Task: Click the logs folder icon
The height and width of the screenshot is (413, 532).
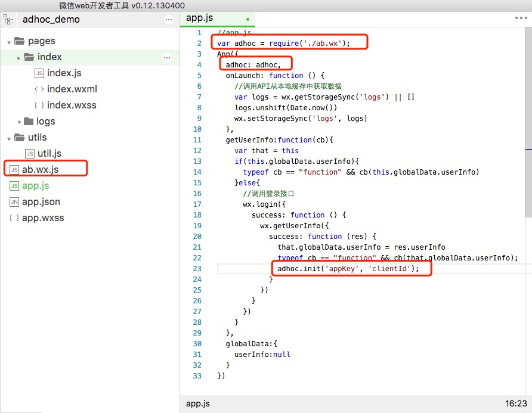Action: tap(29, 121)
